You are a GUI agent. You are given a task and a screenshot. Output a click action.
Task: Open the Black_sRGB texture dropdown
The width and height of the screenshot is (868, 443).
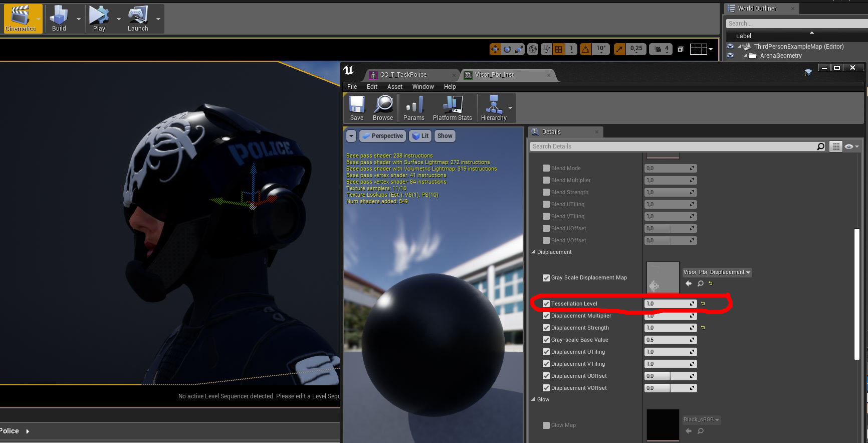[x=701, y=419]
